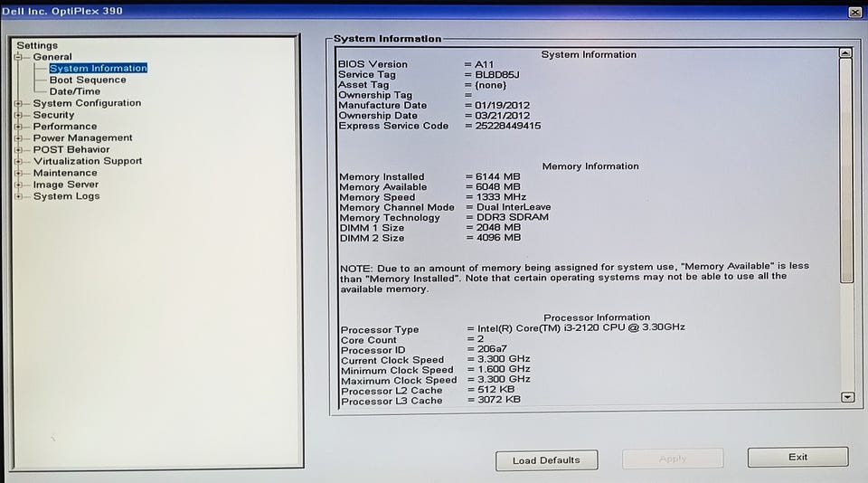868x483 pixels.
Task: Click the vertical scrollbar thumb
Action: (846, 171)
